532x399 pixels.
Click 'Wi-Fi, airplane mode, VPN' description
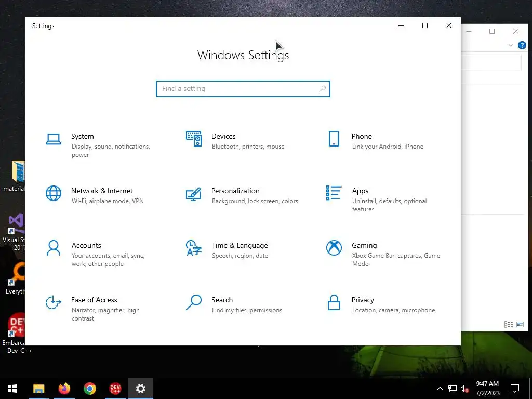[x=108, y=201]
